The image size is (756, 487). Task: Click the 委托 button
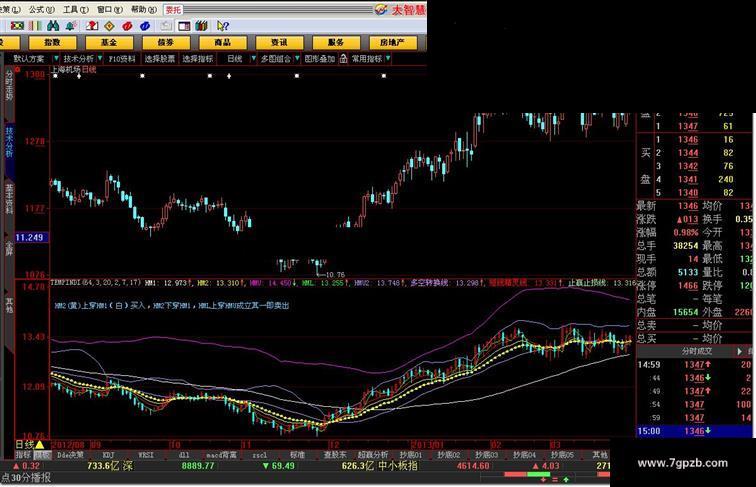coord(174,10)
